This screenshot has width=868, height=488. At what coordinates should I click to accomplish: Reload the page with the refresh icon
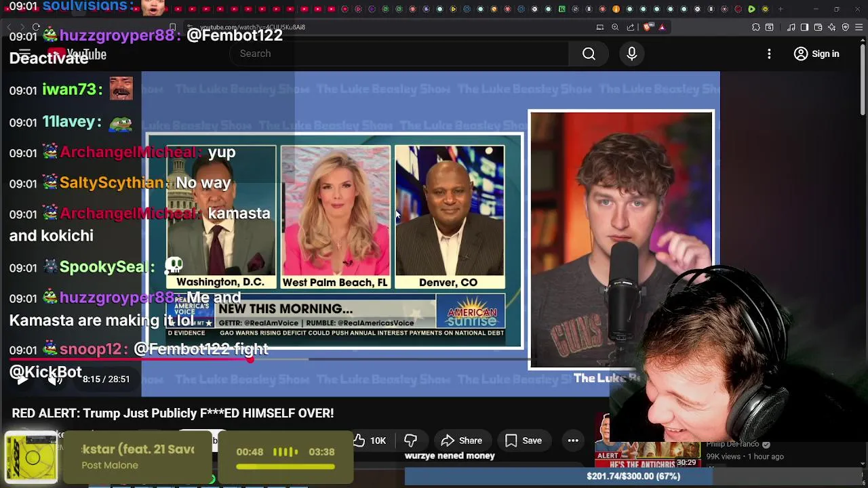(36, 27)
